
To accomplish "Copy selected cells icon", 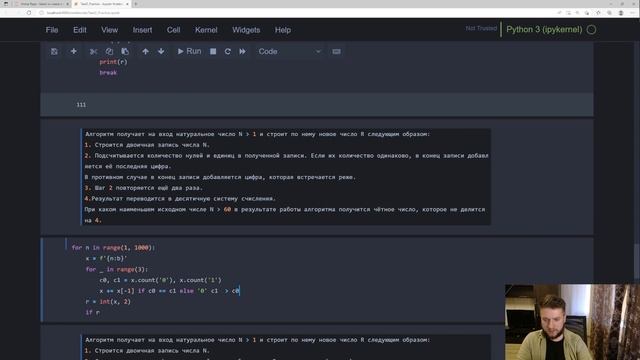I will click(x=109, y=51).
